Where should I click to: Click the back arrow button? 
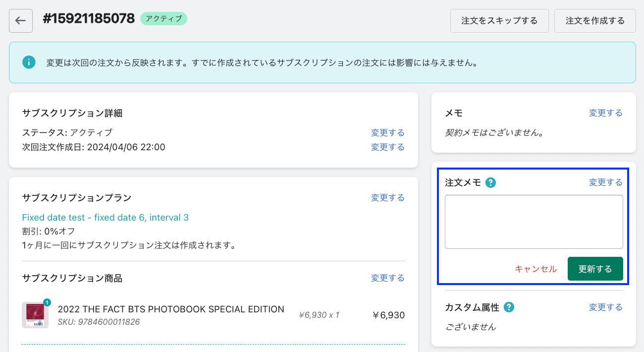(21, 21)
